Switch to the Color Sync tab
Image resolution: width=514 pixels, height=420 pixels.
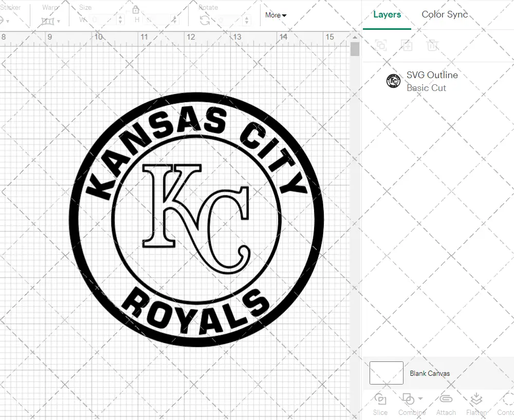tap(445, 14)
